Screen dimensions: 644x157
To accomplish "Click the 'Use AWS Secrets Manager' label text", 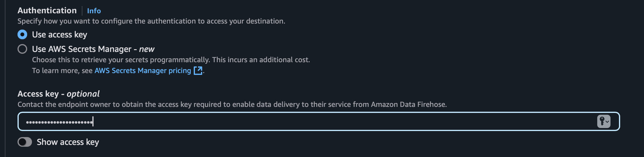I will 82,49.
